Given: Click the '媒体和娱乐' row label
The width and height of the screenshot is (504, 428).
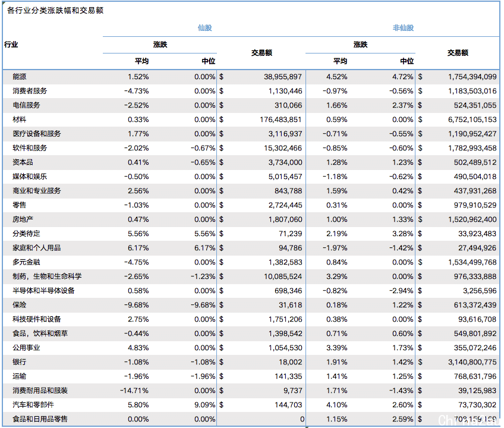Looking at the screenshot, I should (30, 177).
